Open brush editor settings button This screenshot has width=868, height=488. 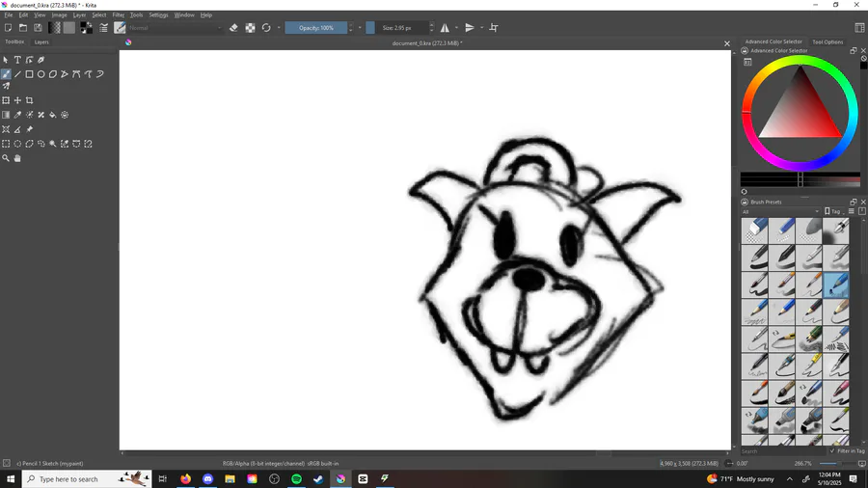[103, 28]
